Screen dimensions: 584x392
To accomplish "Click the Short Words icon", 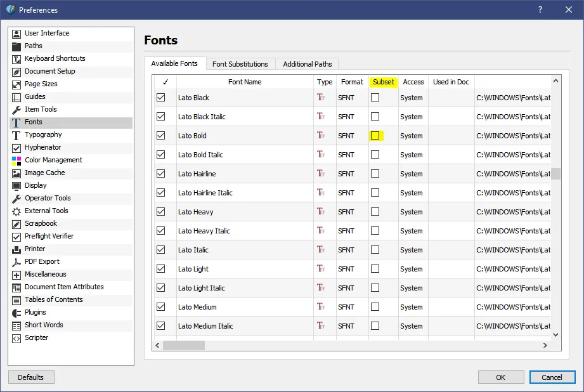I will 16,325.
